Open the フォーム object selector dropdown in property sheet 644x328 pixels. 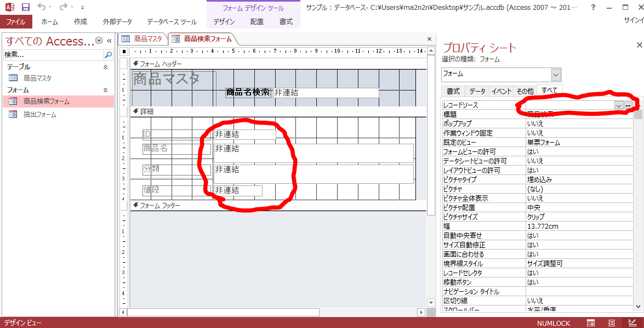click(556, 75)
